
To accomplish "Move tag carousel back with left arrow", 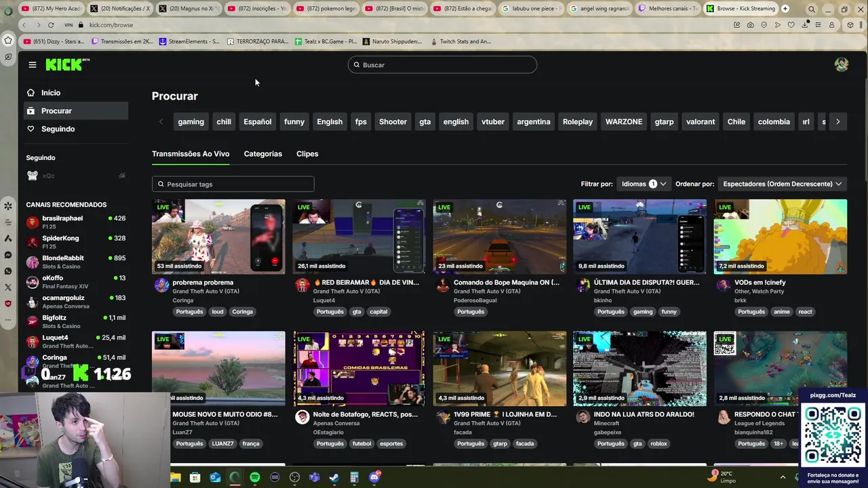I will [x=161, y=121].
